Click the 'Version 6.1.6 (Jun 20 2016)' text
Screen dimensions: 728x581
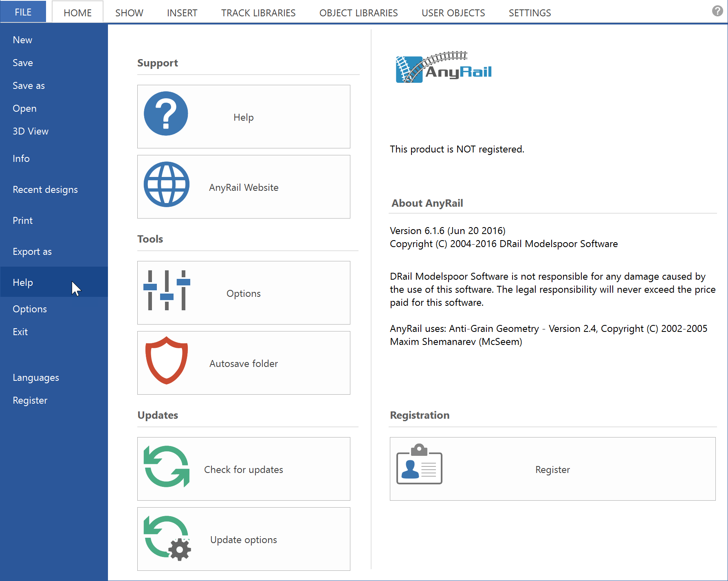coord(448,231)
